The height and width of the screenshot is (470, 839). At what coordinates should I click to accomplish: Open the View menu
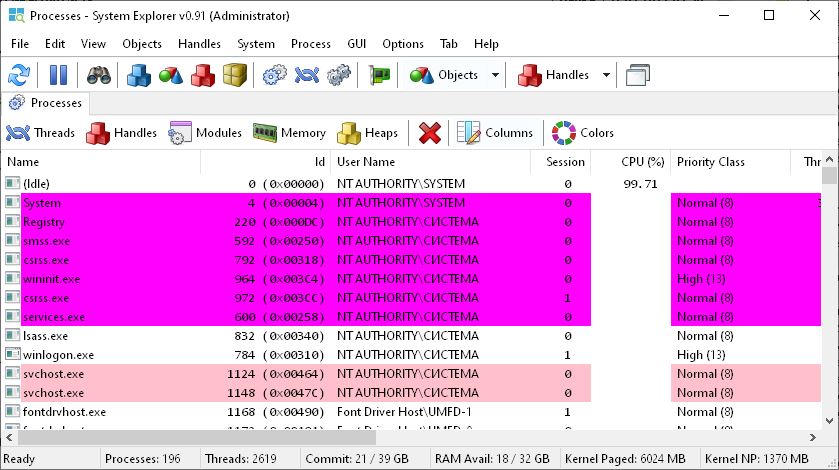[93, 44]
